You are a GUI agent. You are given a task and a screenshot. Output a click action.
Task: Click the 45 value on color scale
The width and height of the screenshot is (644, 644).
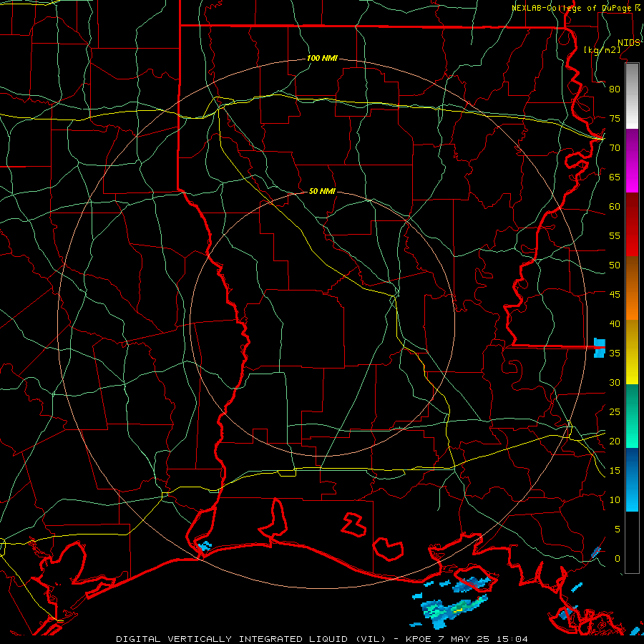(615, 295)
